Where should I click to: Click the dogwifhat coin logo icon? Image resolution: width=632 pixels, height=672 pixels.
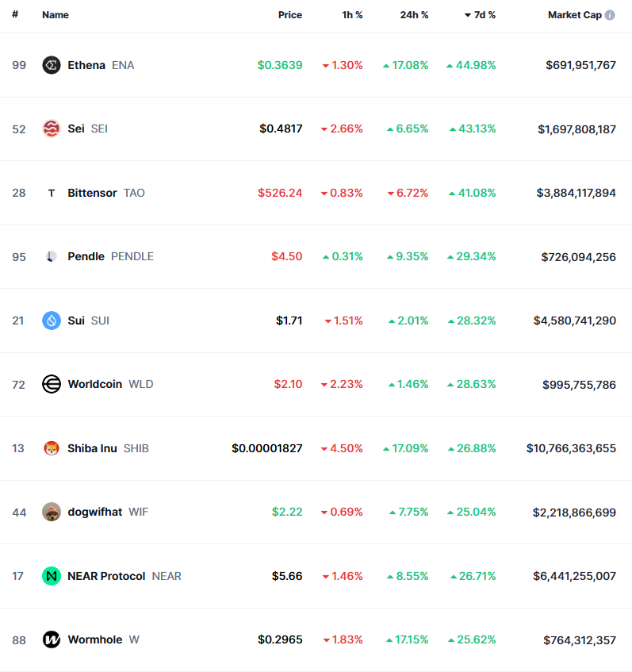click(x=52, y=512)
